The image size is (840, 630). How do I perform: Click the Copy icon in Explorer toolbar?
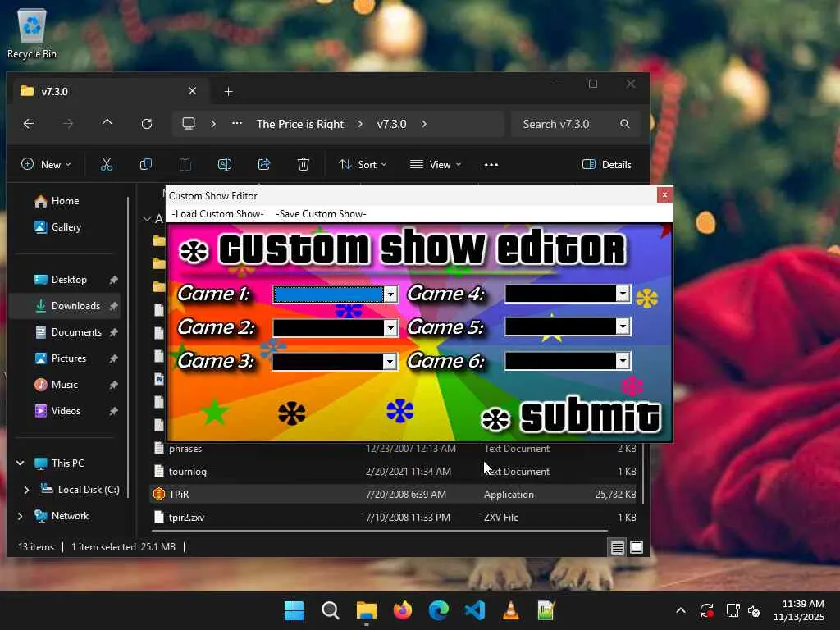pos(146,164)
